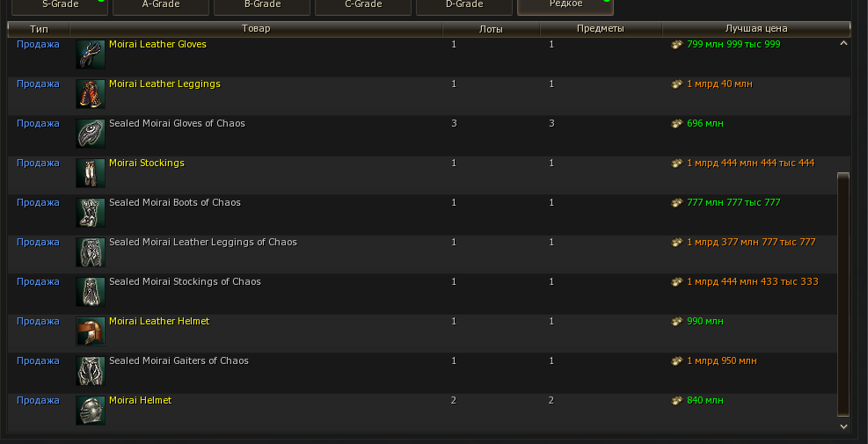Sort by the Лучшая цена column header
The image size is (868, 444).
pyautogui.click(x=755, y=29)
